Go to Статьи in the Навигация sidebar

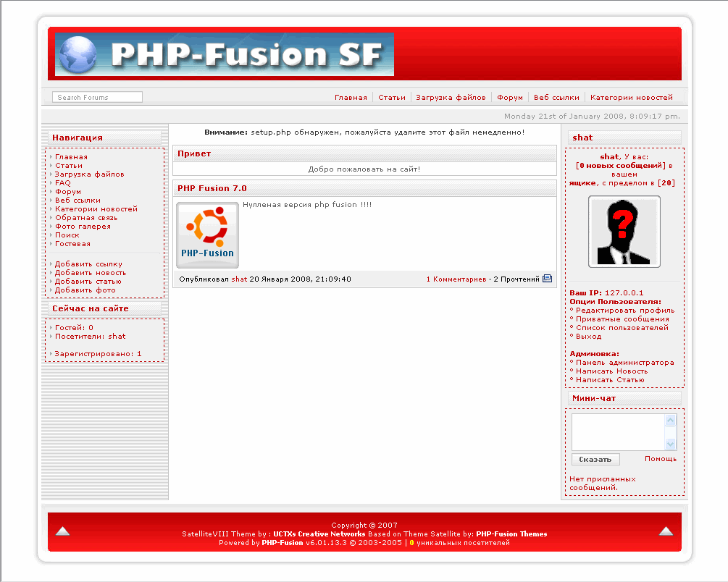point(69,166)
